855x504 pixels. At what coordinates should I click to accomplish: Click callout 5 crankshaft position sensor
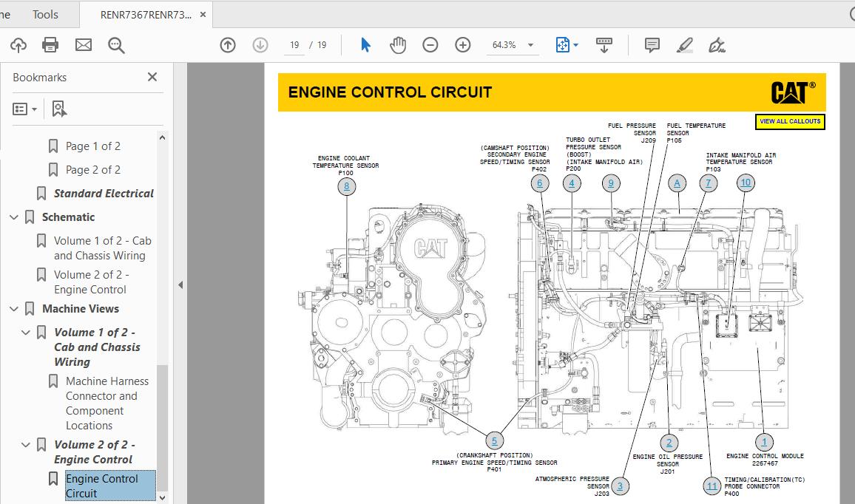pos(494,440)
